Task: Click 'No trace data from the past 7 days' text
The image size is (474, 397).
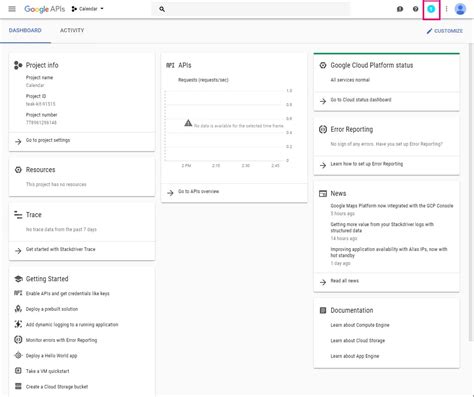Action: [61, 229]
